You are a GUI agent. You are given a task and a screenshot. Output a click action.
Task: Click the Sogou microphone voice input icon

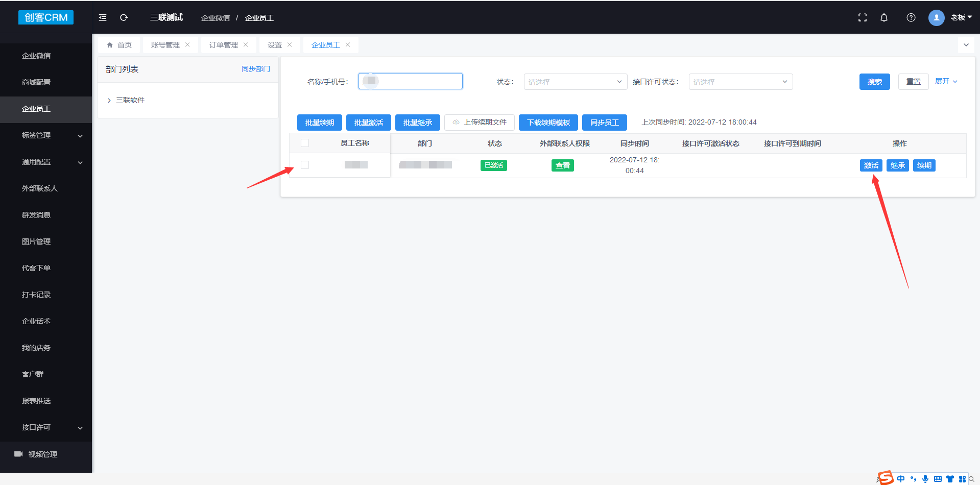point(925,479)
